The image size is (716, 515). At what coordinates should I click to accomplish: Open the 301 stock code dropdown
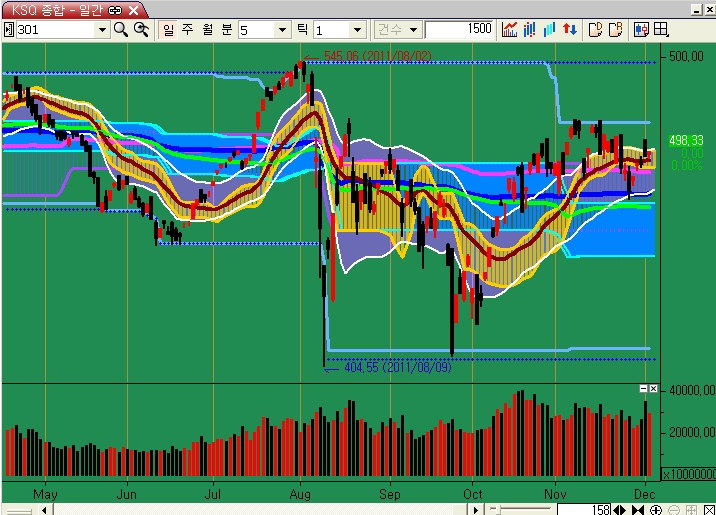tap(101, 30)
